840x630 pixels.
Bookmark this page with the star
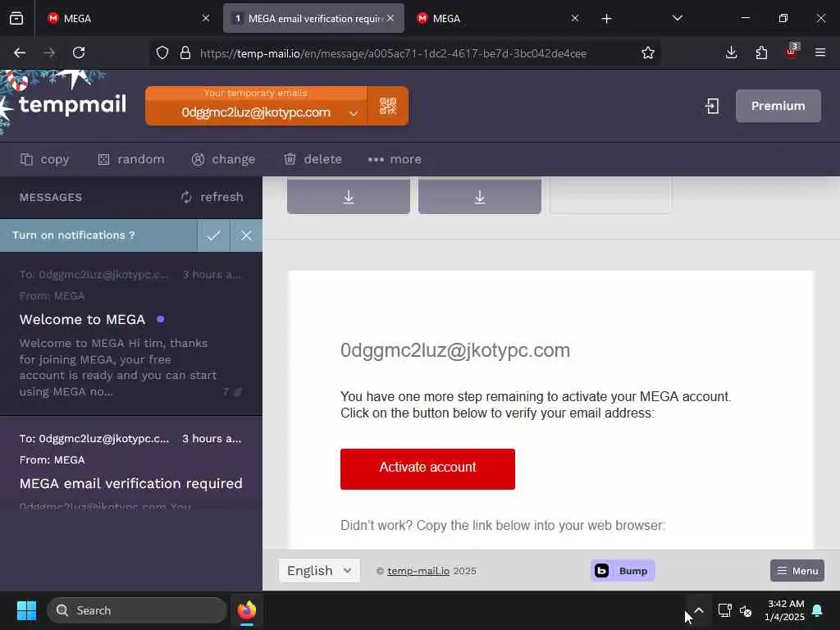click(648, 52)
